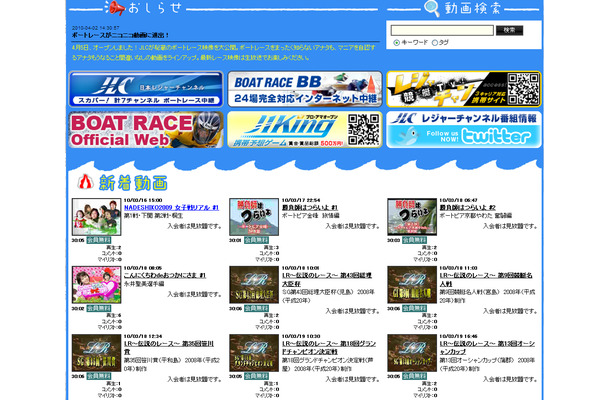Select the タグ radio button
The width and height of the screenshot is (610, 400).
(x=435, y=42)
